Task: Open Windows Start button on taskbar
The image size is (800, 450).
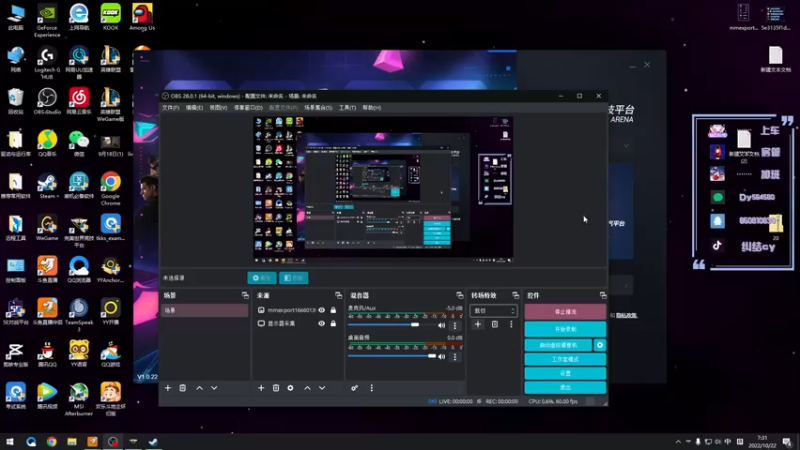Action: 10,442
